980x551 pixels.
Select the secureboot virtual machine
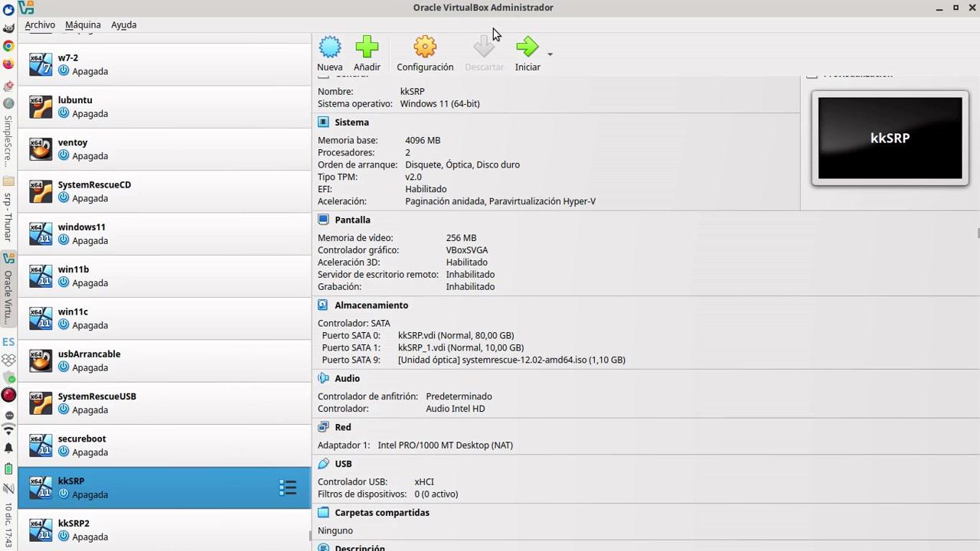point(165,445)
